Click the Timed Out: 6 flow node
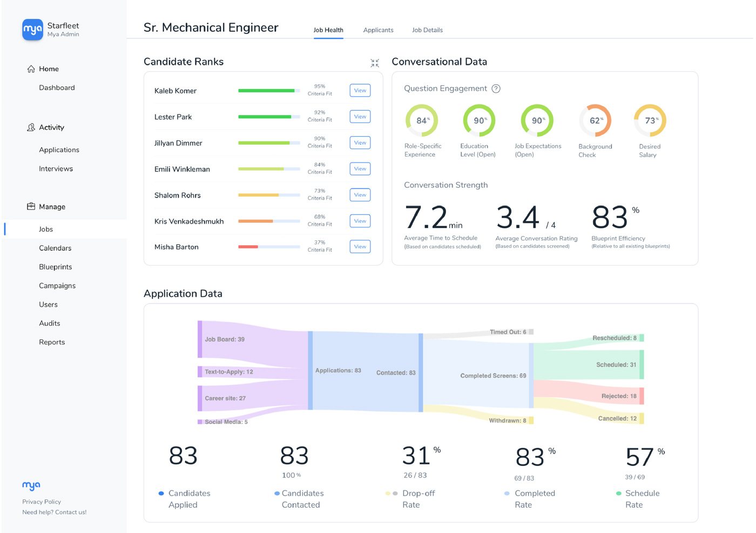Screen dimensions: 756x533 [531, 332]
